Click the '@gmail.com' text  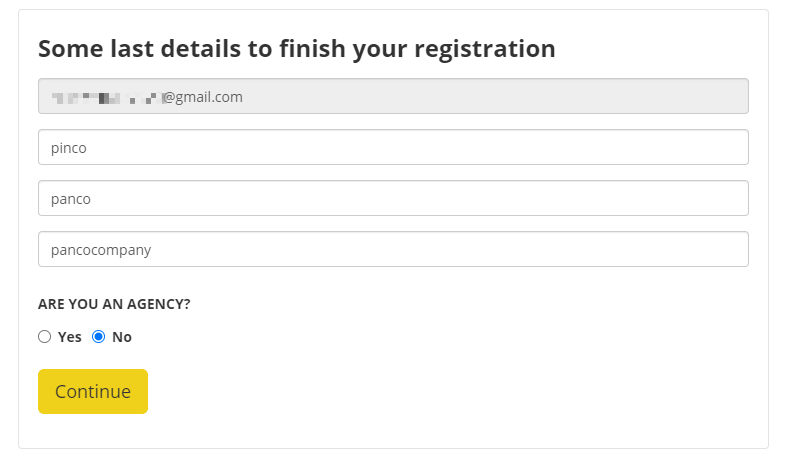(x=203, y=97)
